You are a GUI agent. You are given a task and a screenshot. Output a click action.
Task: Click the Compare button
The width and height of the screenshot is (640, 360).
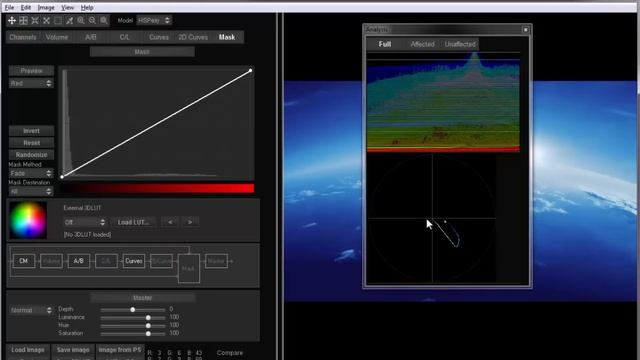(230, 353)
